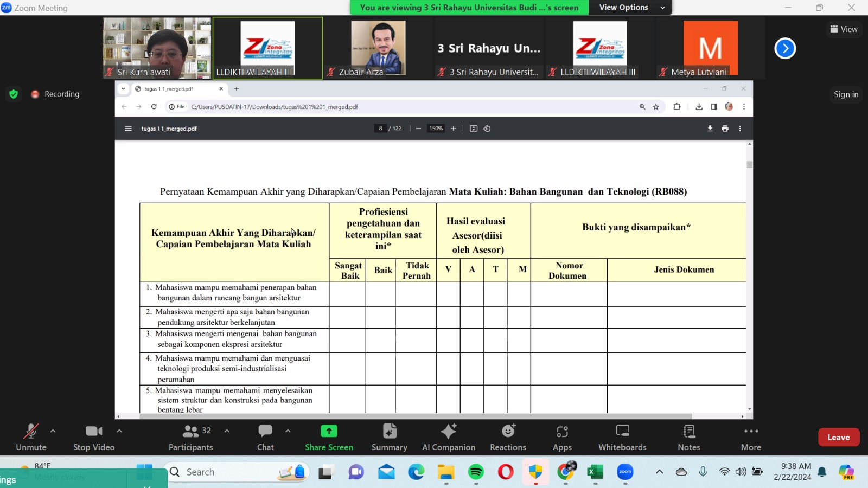Open the Participants panel

click(x=190, y=437)
